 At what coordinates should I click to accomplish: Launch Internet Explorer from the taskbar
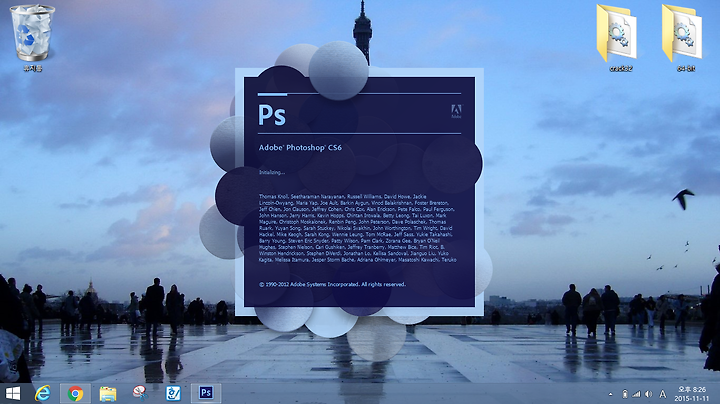click(x=43, y=393)
